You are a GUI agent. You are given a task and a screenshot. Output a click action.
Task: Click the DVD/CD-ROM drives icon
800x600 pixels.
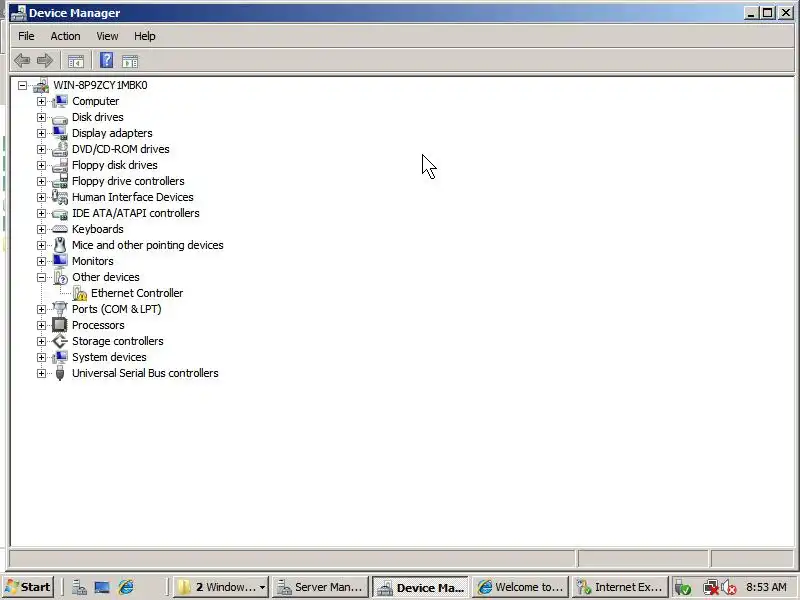[60, 149]
